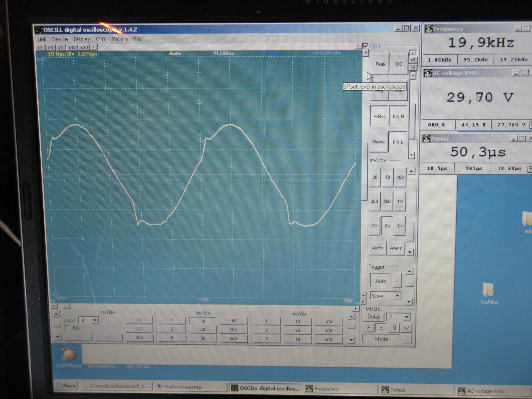532x399 pixels.
Task: Click the trigger slope '/' button
Action: point(397,281)
